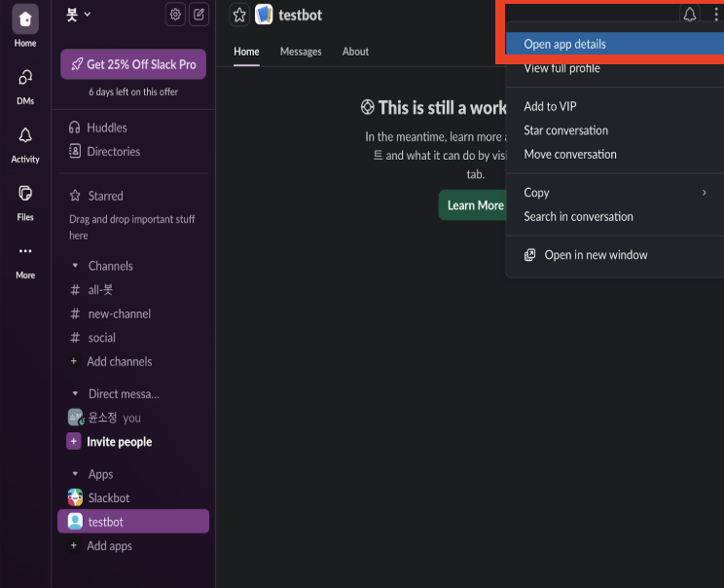Click Get 25% Off Slack Pro button
Viewport: 724px width, 588px height.
point(133,64)
